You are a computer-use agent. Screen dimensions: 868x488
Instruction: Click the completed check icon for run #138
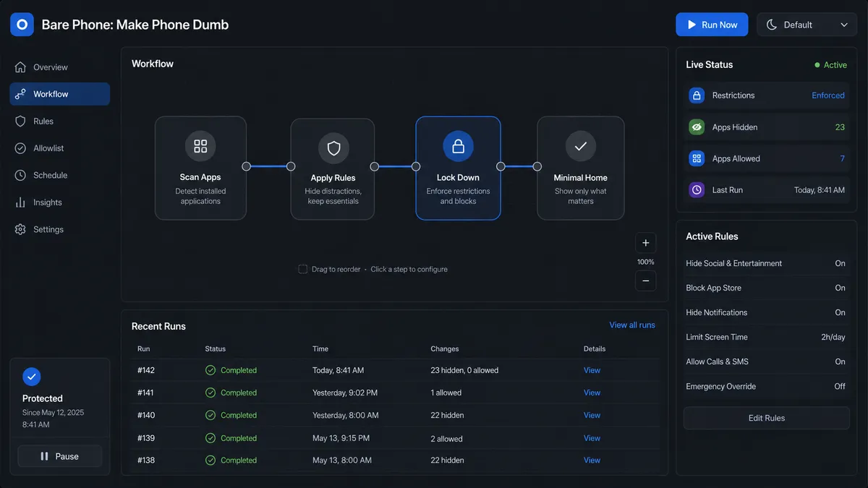[210, 460]
